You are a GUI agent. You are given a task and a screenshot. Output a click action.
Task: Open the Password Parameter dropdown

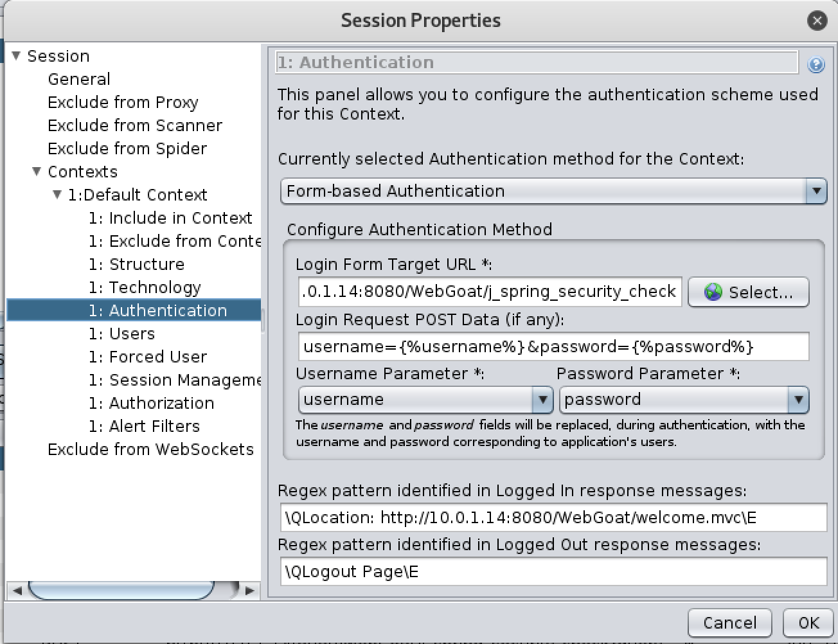[800, 399]
